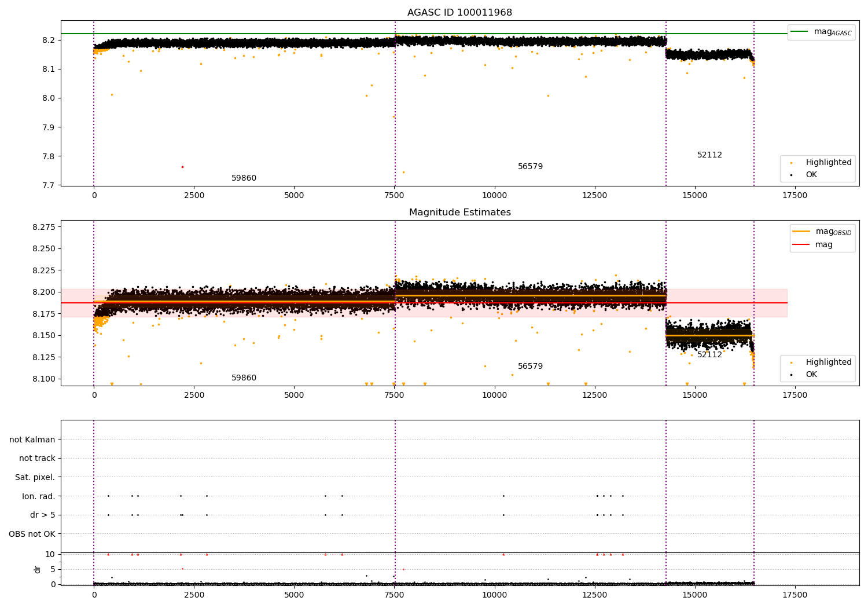This screenshot has height=608, width=868.
Task: Click the 'Ion. rad.' axis label
Action: coord(39,496)
